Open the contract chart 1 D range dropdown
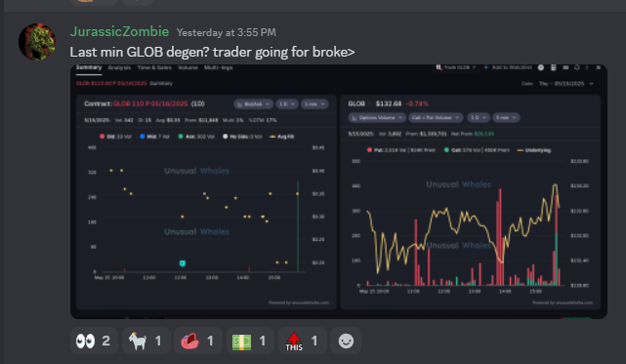The width and height of the screenshot is (626, 364). point(287,103)
